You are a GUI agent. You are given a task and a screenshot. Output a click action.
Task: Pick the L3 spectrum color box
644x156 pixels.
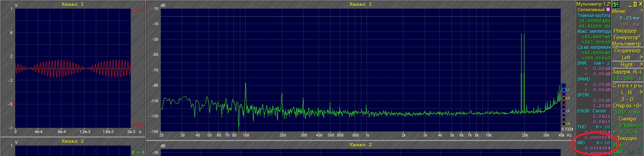click(564, 98)
